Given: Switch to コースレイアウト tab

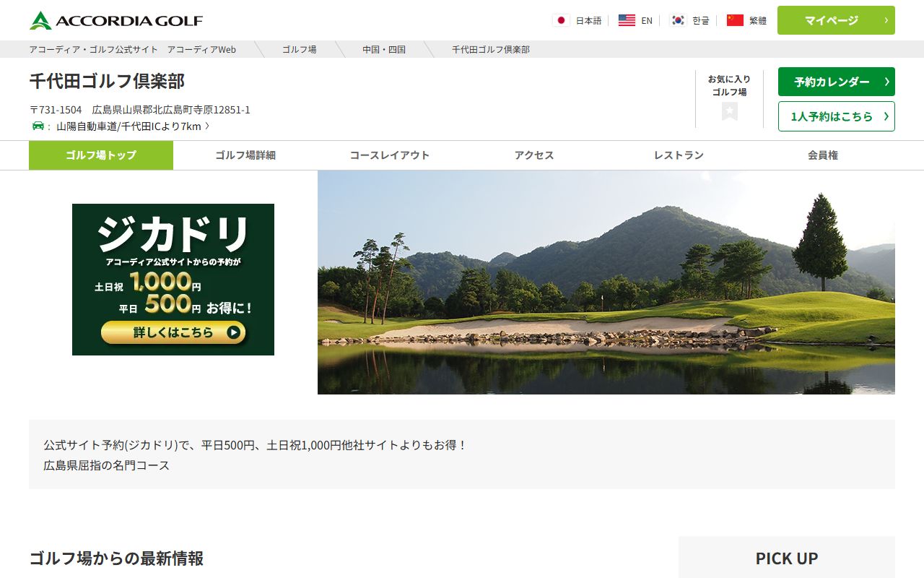Looking at the screenshot, I should pyautogui.click(x=390, y=155).
